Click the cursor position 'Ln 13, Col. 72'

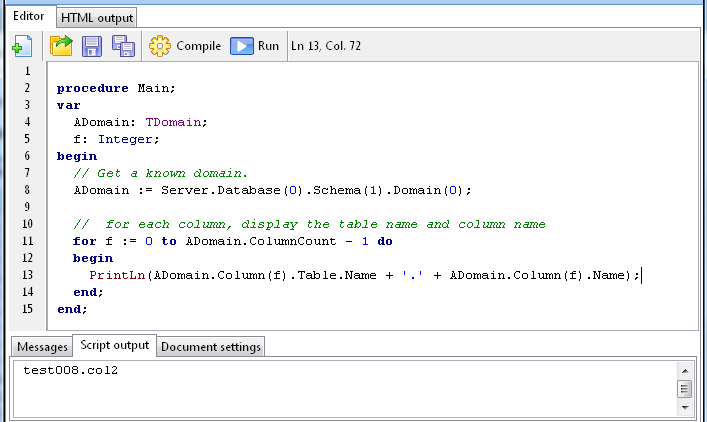point(326,46)
